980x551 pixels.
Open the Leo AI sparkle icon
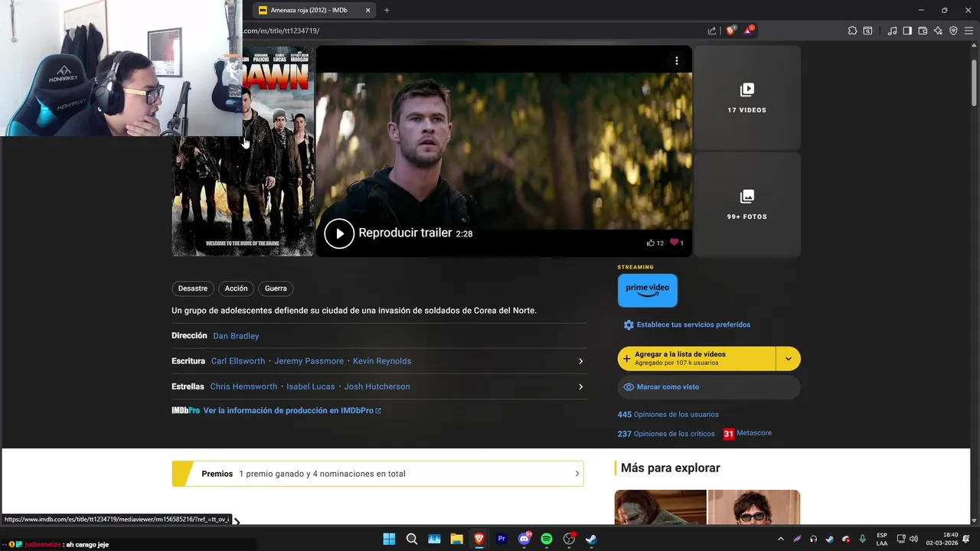pos(938,31)
